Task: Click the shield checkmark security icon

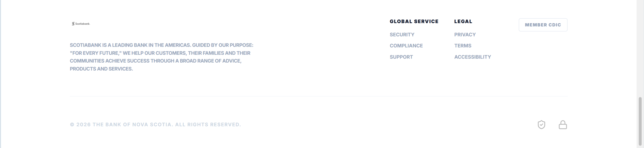Action: 541,125
